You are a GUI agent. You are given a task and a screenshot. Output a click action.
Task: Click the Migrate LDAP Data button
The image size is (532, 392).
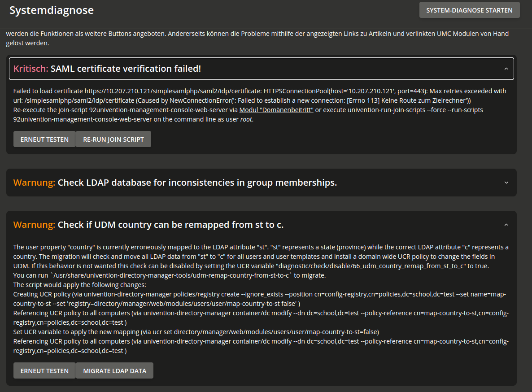click(114, 371)
